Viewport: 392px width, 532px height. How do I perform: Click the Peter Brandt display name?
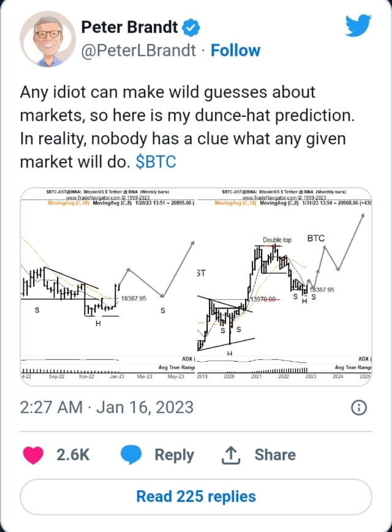coord(129,28)
